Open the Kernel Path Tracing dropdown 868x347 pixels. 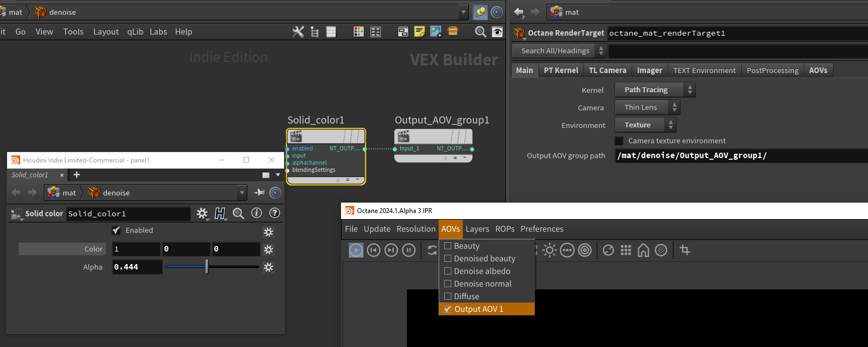[655, 89]
